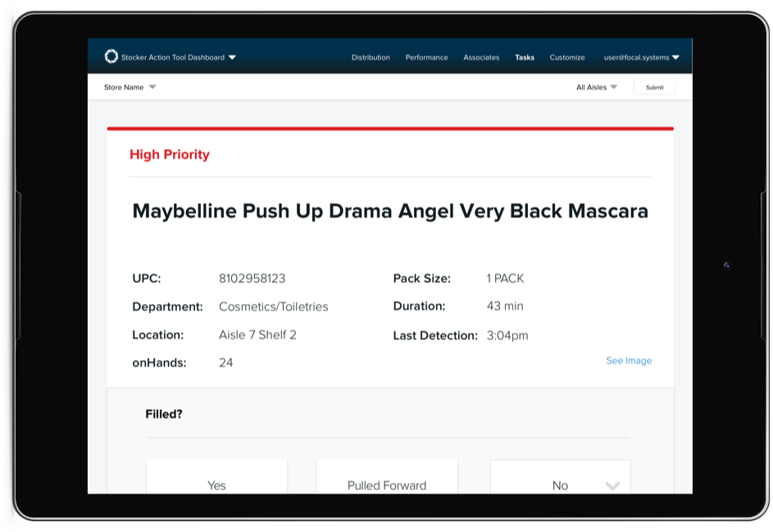
Task: Open the Customize menu
Action: tap(567, 57)
